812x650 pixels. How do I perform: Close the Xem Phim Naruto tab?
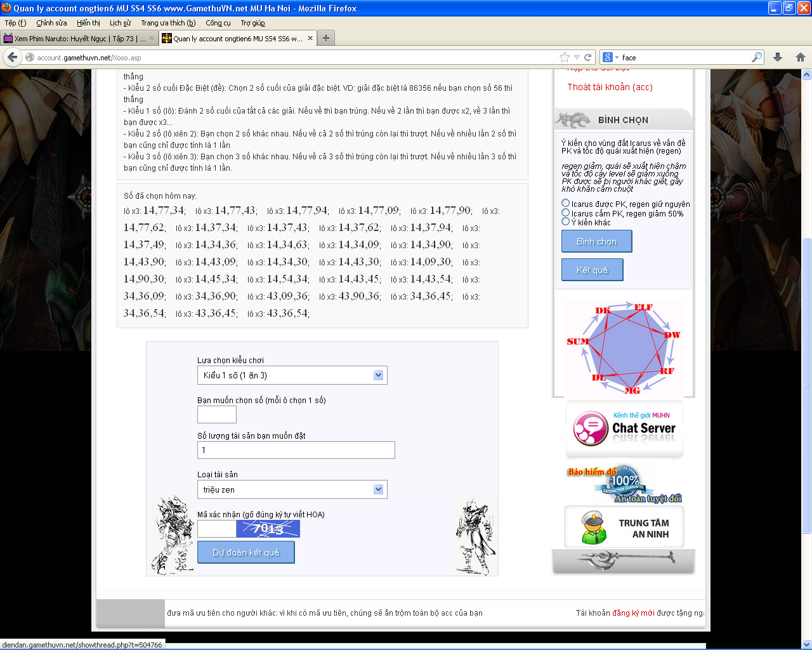coord(152,38)
